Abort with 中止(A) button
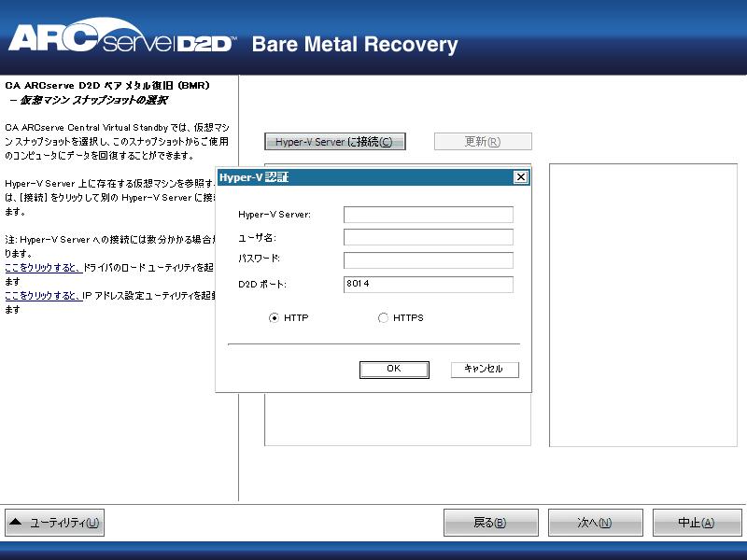 697,523
